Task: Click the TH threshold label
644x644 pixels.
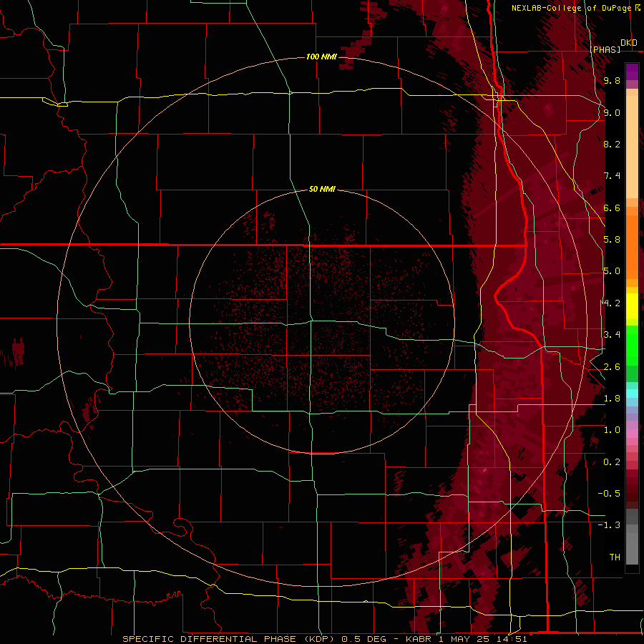Action: point(615,557)
